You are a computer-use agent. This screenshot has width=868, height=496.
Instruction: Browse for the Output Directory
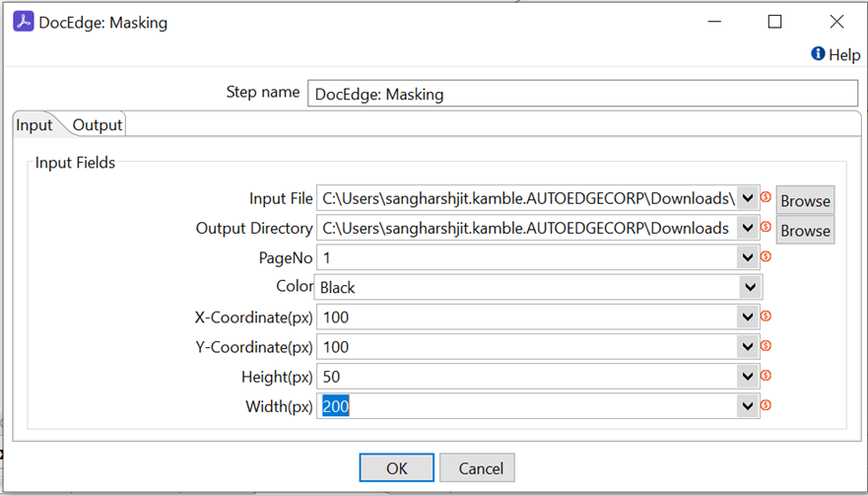click(805, 230)
